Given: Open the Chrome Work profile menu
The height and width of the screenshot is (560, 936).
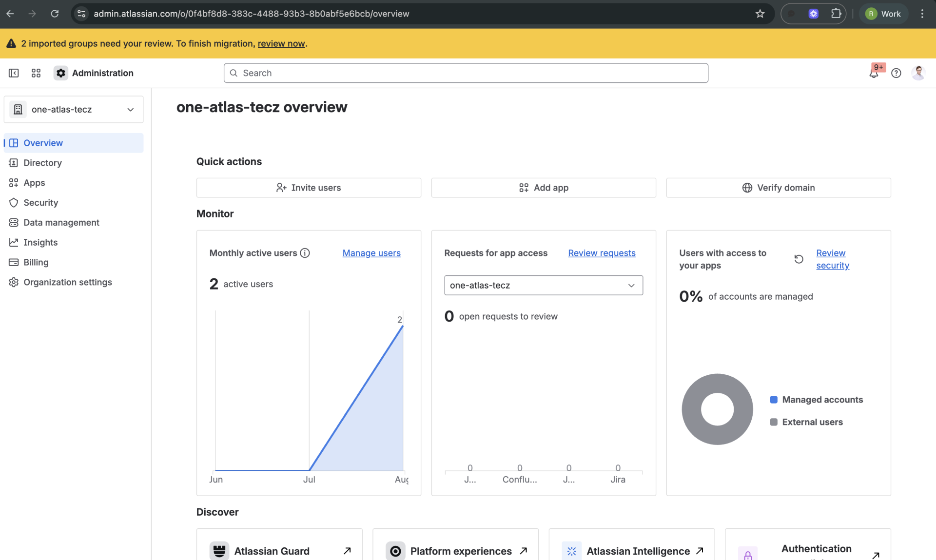Looking at the screenshot, I should pos(883,14).
